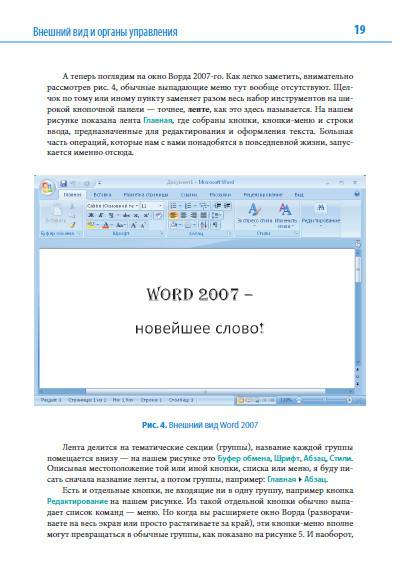Image resolution: width=406 pixels, height=577 pixels.
Task: Zoom in with the plus button
Action: tap(349, 400)
